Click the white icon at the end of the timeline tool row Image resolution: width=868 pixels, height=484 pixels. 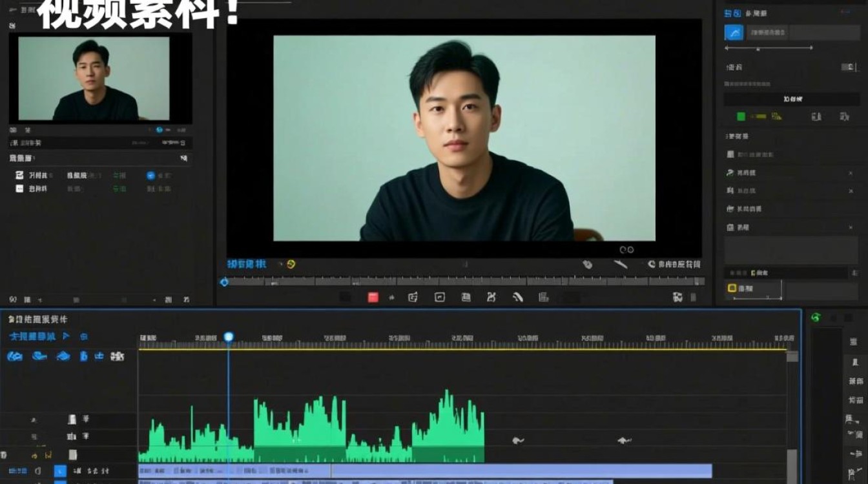pos(118,356)
